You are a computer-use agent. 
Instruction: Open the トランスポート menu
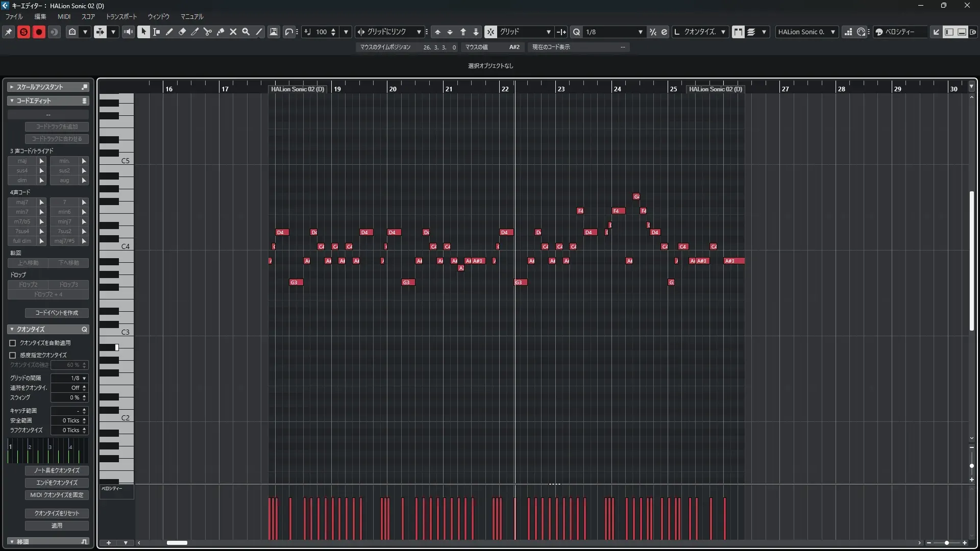[x=121, y=16]
